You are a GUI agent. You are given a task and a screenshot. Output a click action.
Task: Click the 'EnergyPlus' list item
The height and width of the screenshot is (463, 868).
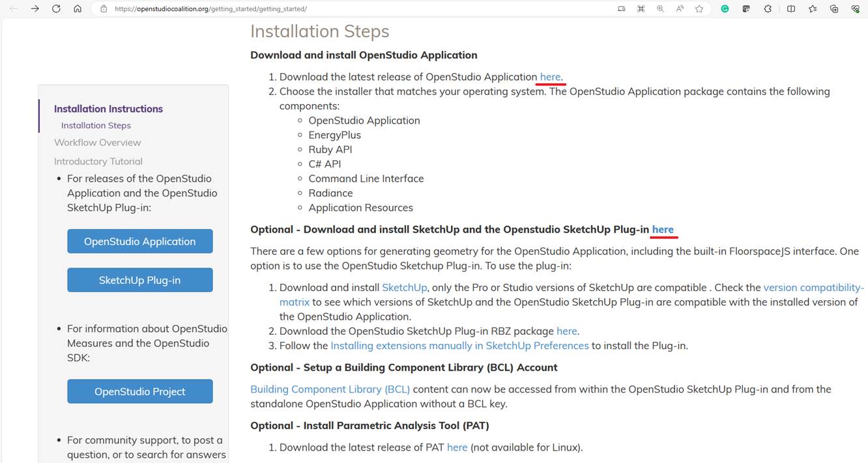tap(335, 135)
